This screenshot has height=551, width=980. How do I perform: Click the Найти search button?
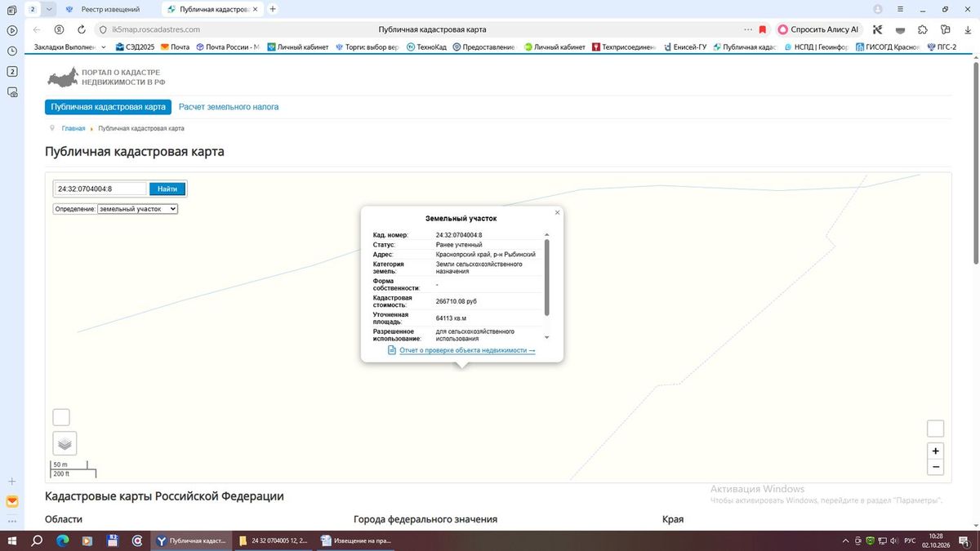pyautogui.click(x=167, y=189)
